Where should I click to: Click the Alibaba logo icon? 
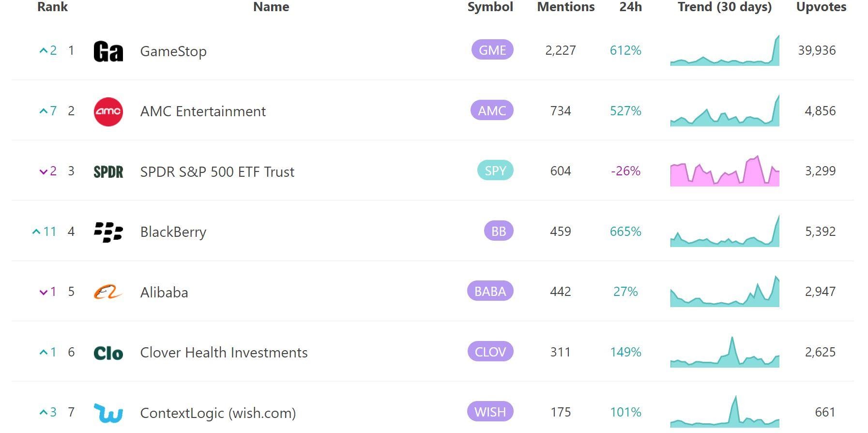coord(108,292)
